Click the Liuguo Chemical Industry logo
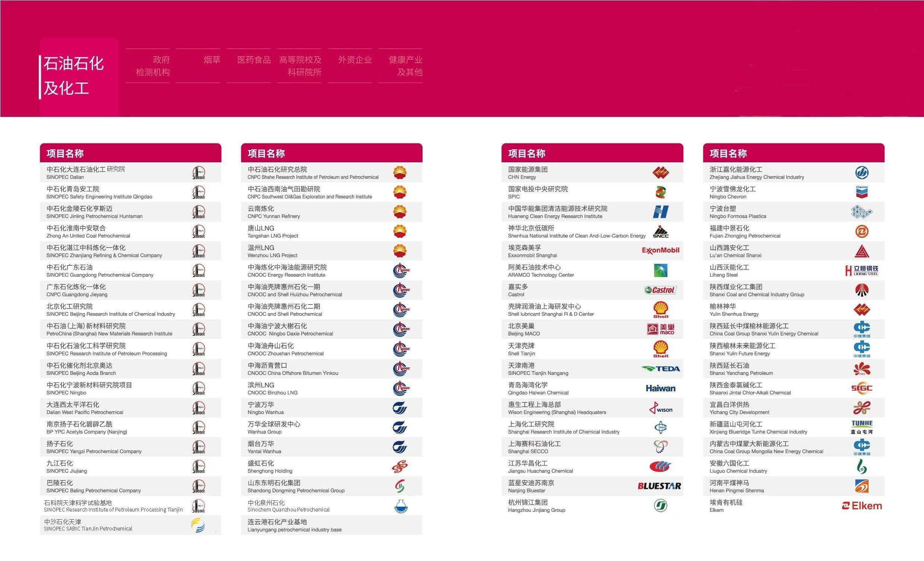 (862, 466)
